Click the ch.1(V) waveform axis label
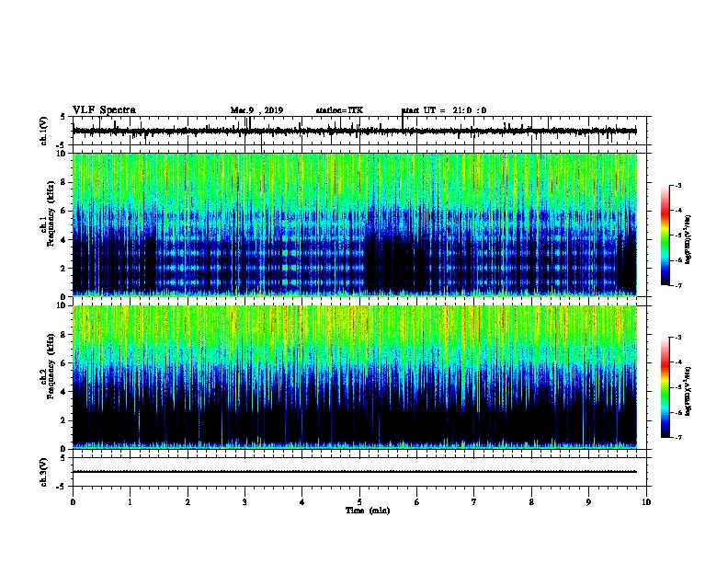728x563 pixels. tap(44, 131)
